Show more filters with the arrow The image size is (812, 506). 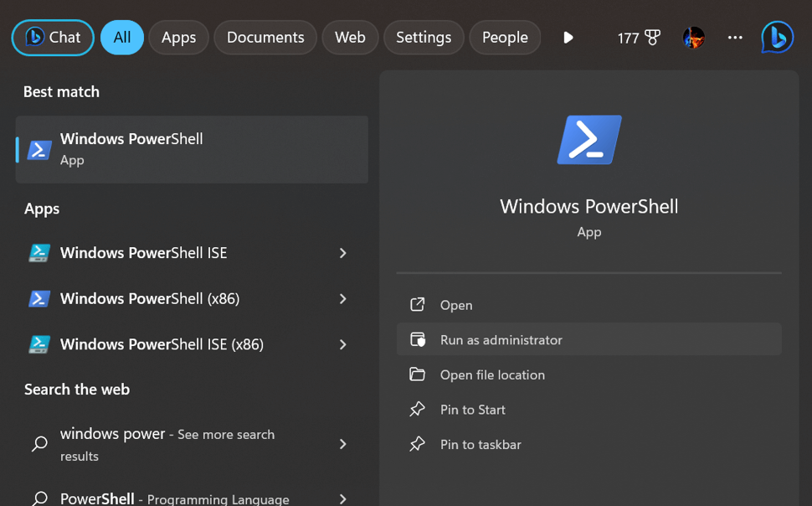568,38
